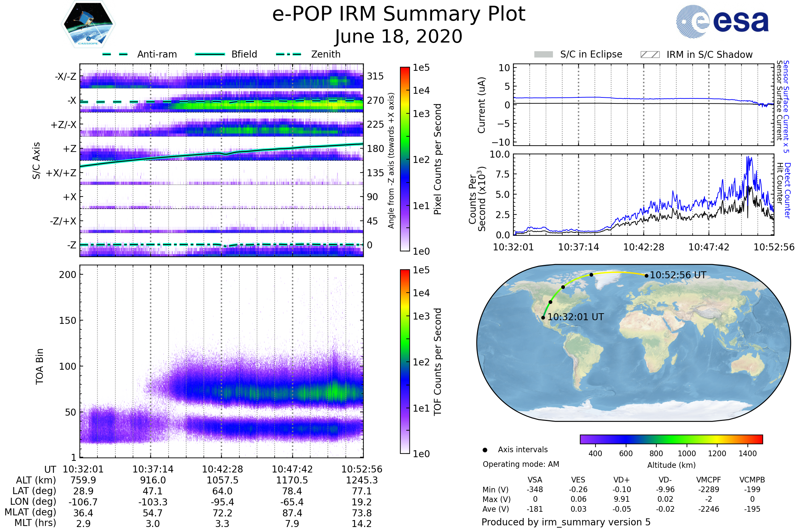Click the Operating mode: AM text
798x532 pixels.
pos(521,464)
